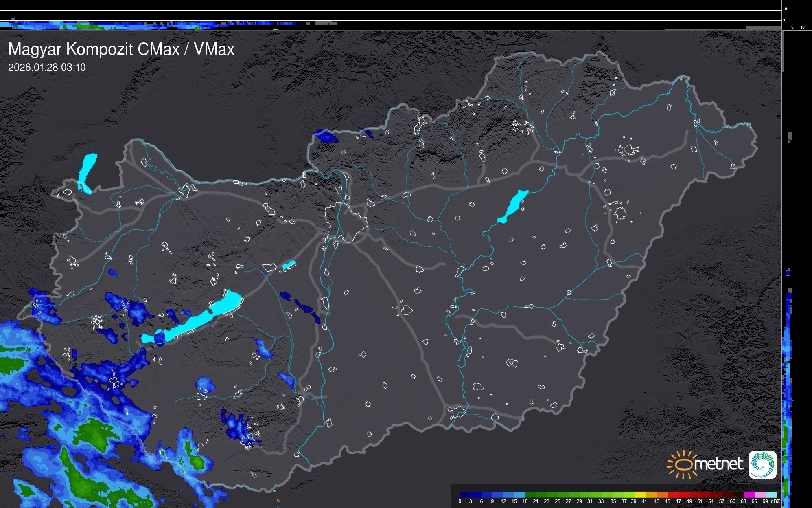Click the magenta 63 dBZ legend swatch
Screen dimensions: 812x508
749,495
